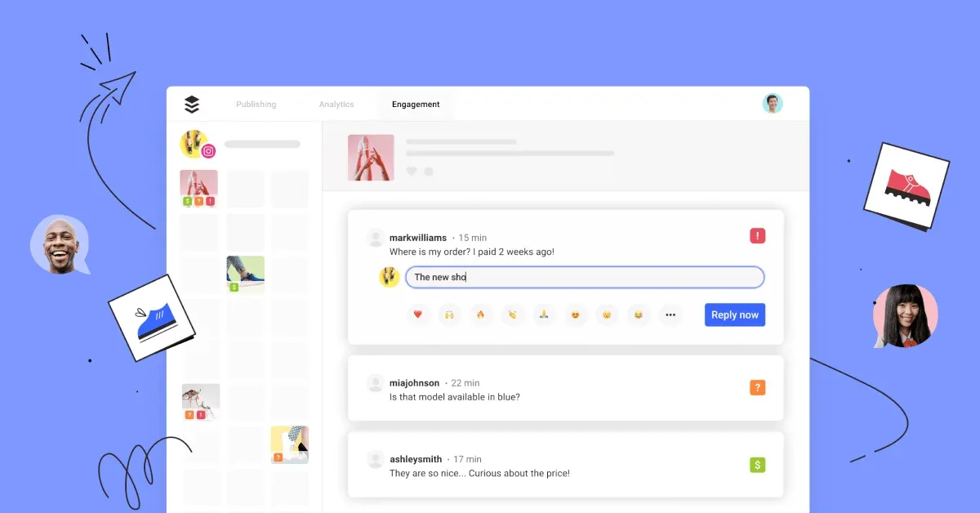Insert the red heart emoji
980x513 pixels.
pyautogui.click(x=418, y=314)
